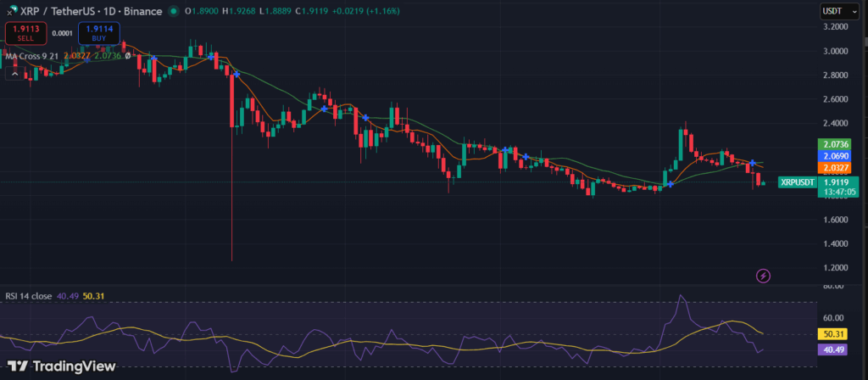This screenshot has width=868, height=380.
Task: Click the green 2.0736 price axis label
Action: [832, 144]
